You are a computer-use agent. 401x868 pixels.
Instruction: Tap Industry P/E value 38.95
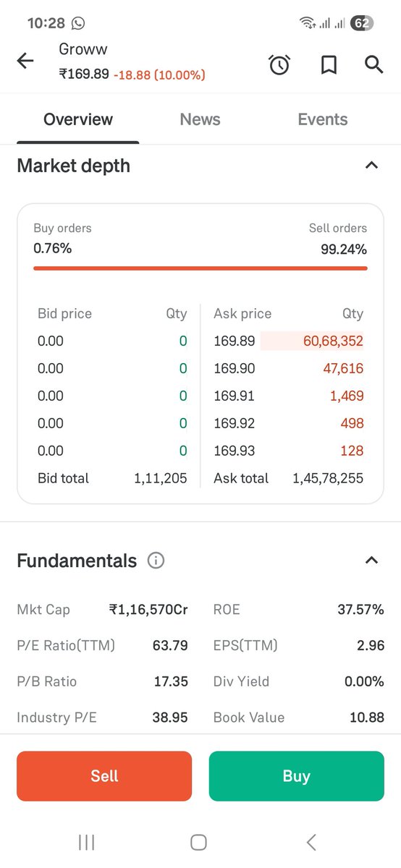click(170, 718)
